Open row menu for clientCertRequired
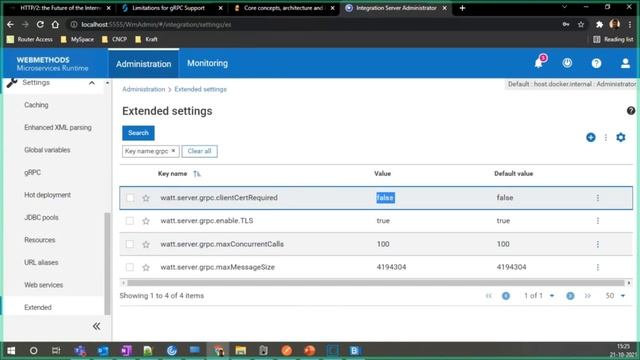 [598, 198]
